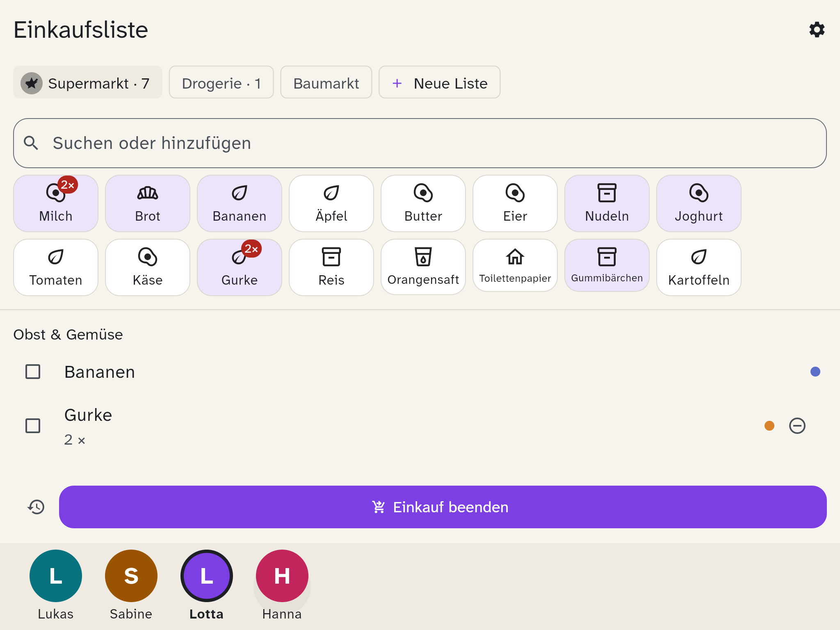This screenshot has height=630, width=840.
Task: Switch to the Drogerie list
Action: click(221, 82)
